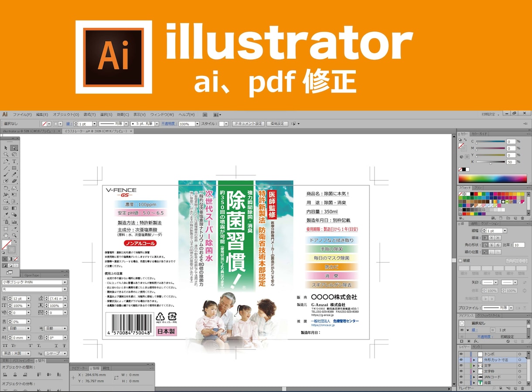Open the brush definition dropdown 5 pt. 丸筆
The height and width of the screenshot is (392, 532).
point(157,124)
